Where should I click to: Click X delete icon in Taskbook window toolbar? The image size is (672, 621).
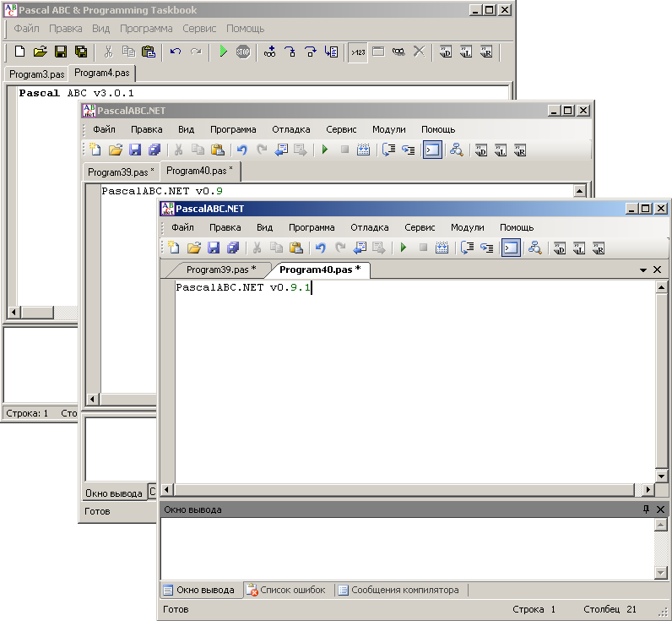point(419,52)
